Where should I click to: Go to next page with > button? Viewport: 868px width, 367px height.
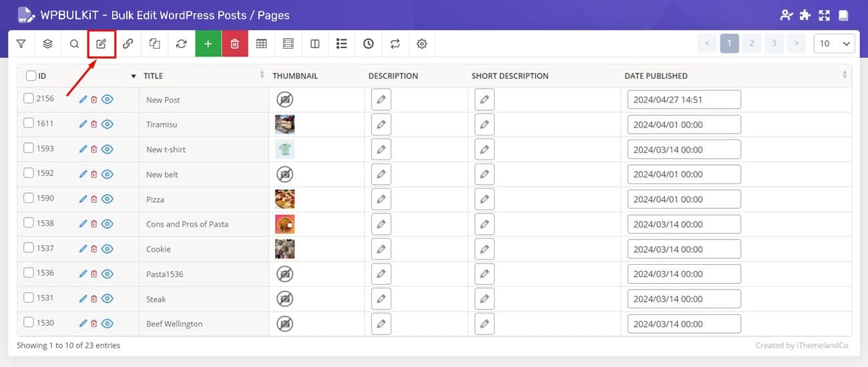point(796,43)
